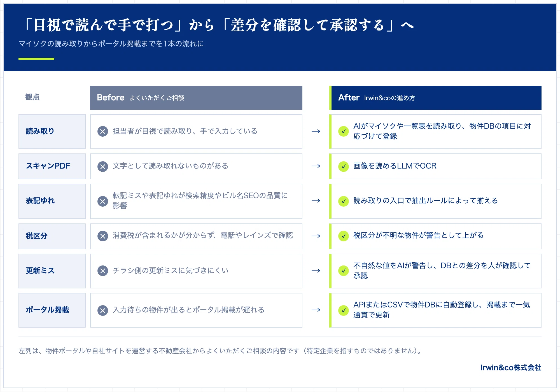Click the green check beside 不自然な値をAIが警告
This screenshot has width=560, height=392.
tap(344, 271)
